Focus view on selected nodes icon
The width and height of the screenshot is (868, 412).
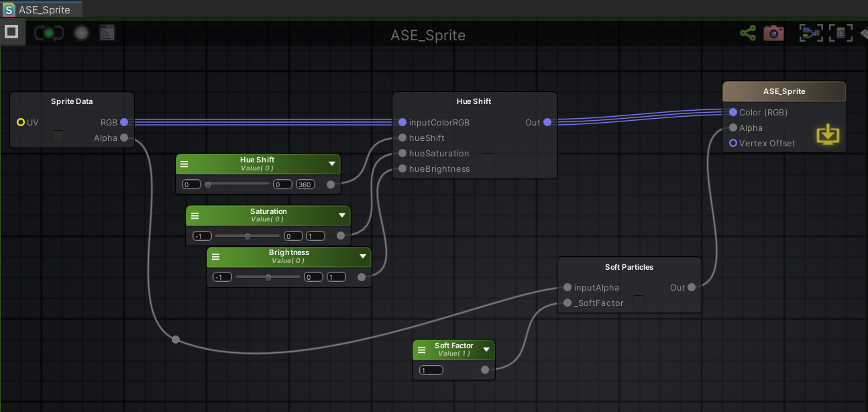[x=811, y=32]
